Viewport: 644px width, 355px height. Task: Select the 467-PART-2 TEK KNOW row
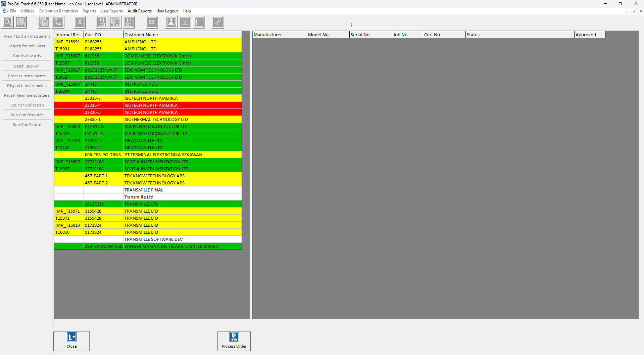pyautogui.click(x=148, y=183)
